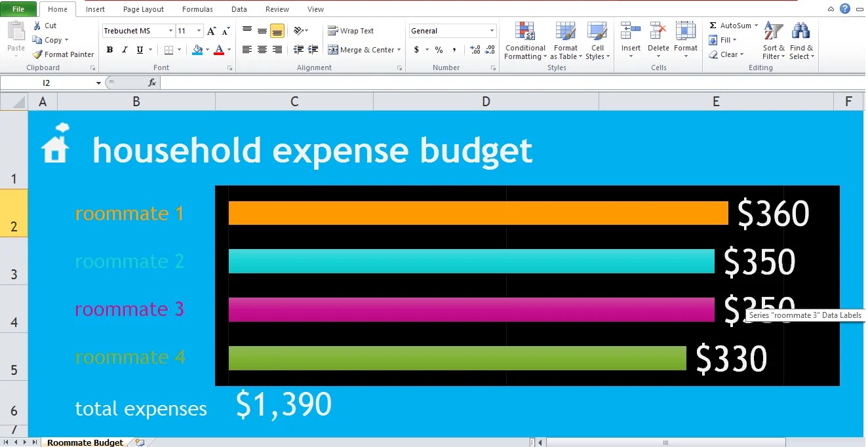Screen dimensions: 868x447
Task: Toggle italic formatting
Action: 124,49
